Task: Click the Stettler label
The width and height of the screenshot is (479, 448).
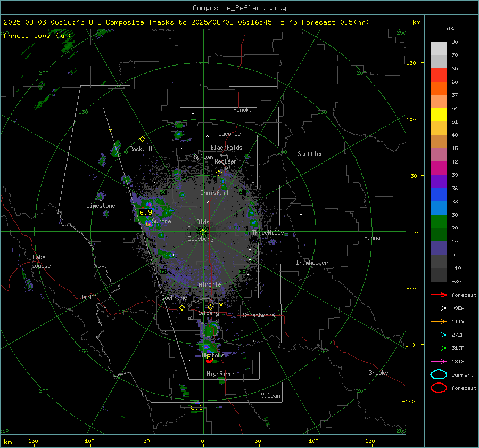Action: coord(310,154)
